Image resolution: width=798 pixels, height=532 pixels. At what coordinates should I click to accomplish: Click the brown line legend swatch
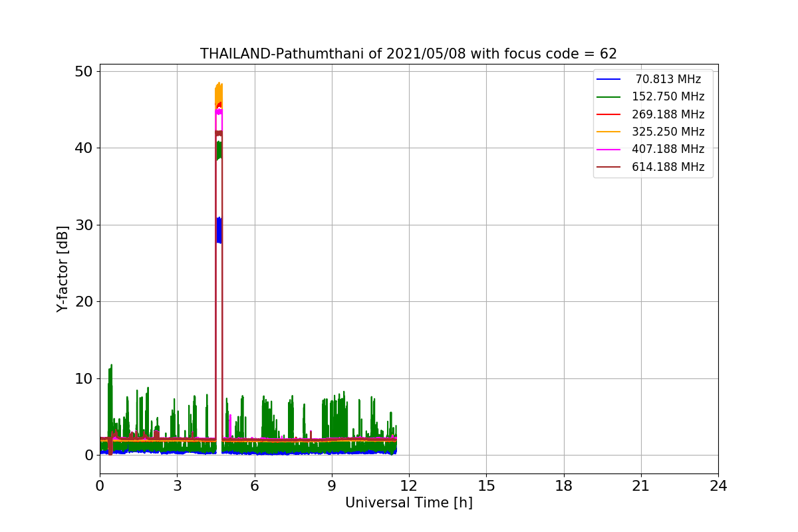[x=609, y=168]
